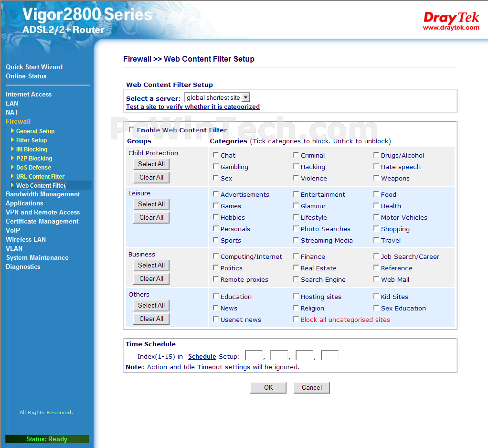Tick the Chat category checkbox

tap(216, 155)
